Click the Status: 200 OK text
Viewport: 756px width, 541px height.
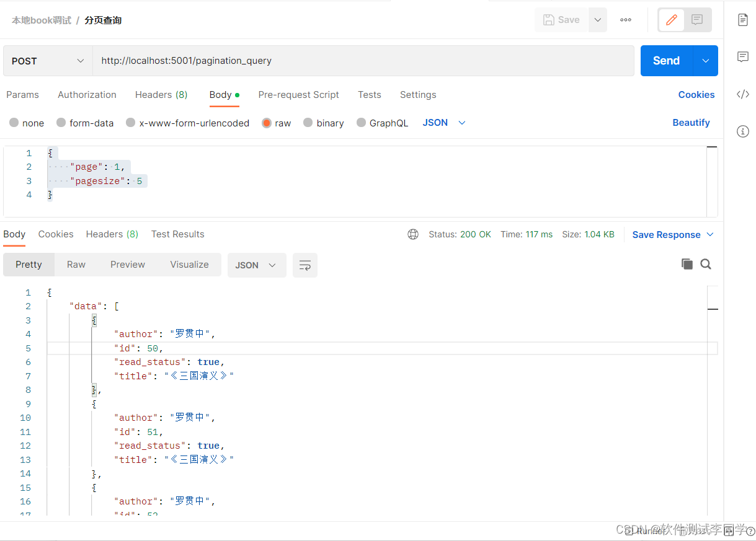(460, 234)
